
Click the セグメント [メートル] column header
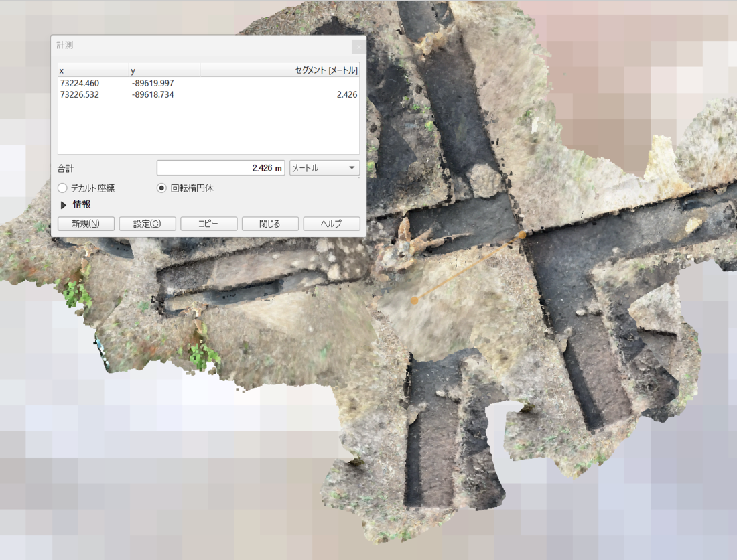click(280, 70)
